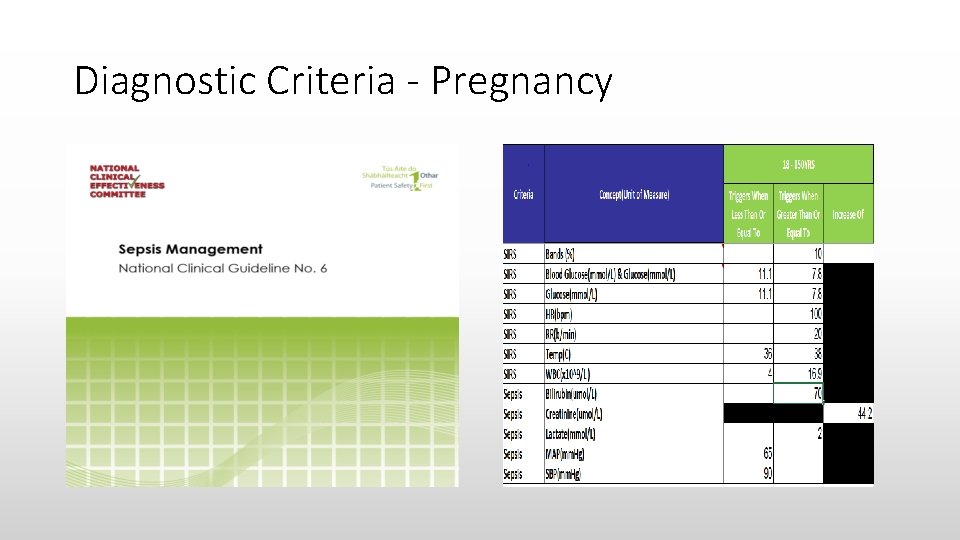Viewport: 960px width, 540px height.
Task: Click the "Criteria" table header cell
Action: [x=523, y=194]
